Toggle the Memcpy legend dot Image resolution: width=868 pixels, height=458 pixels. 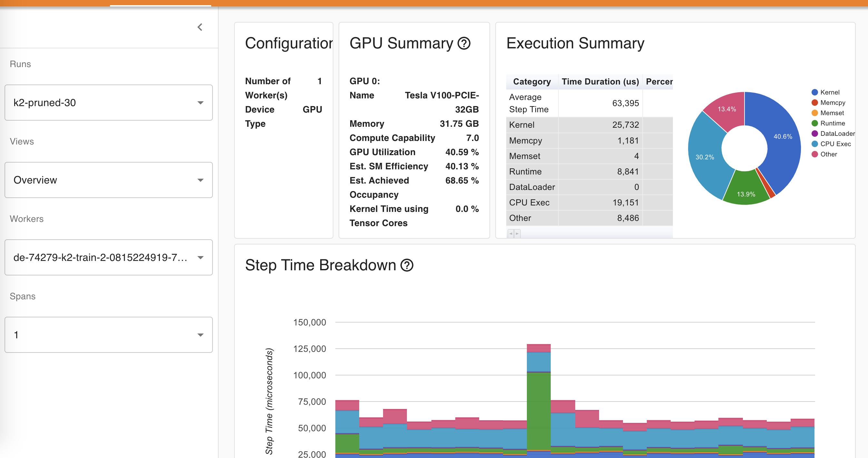(x=815, y=103)
